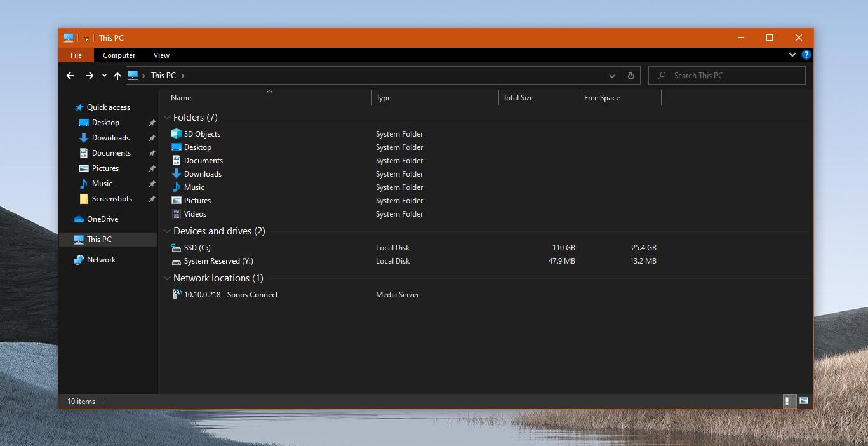
Task: Open Help via the question mark icon
Action: [x=806, y=55]
